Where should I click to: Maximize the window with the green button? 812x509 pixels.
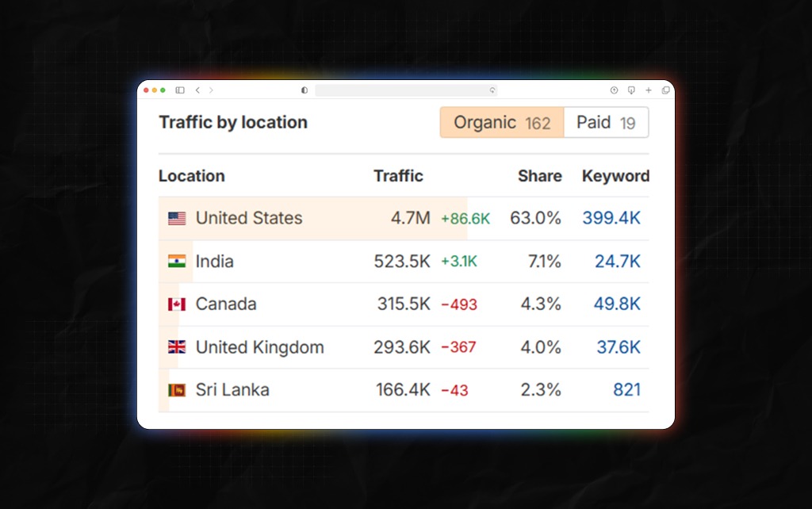[x=163, y=90]
